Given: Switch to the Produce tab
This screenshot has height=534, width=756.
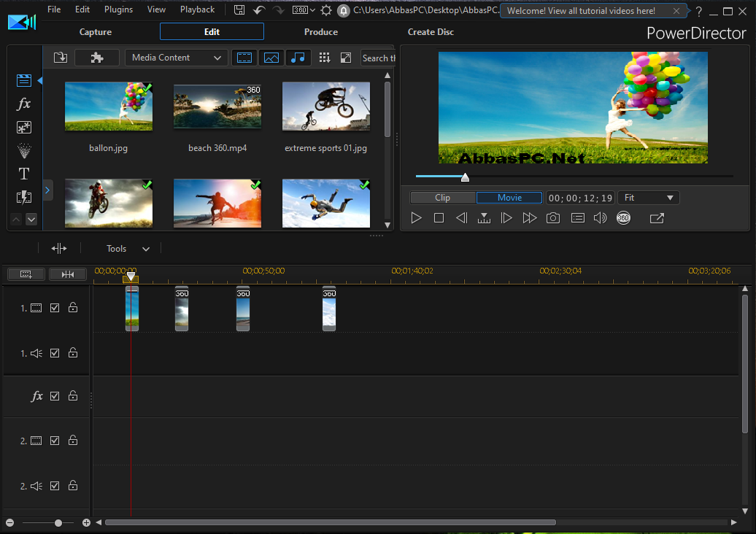Looking at the screenshot, I should [320, 32].
